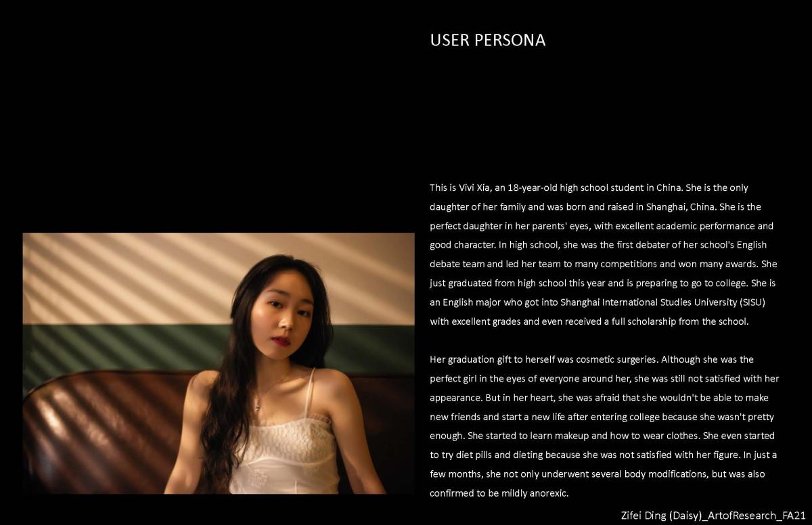The height and width of the screenshot is (525, 812).
Task: Click the necklace pendant in the photo
Action: tap(257, 404)
